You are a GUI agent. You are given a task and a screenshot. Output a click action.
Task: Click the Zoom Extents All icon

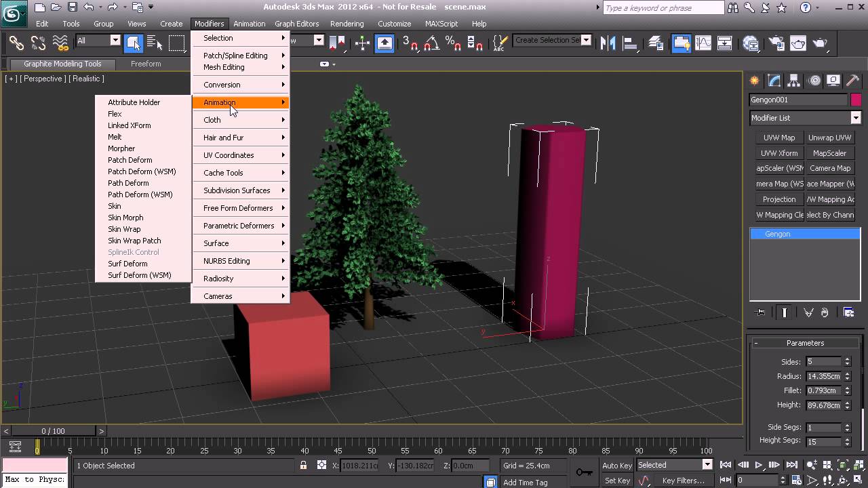point(858,466)
